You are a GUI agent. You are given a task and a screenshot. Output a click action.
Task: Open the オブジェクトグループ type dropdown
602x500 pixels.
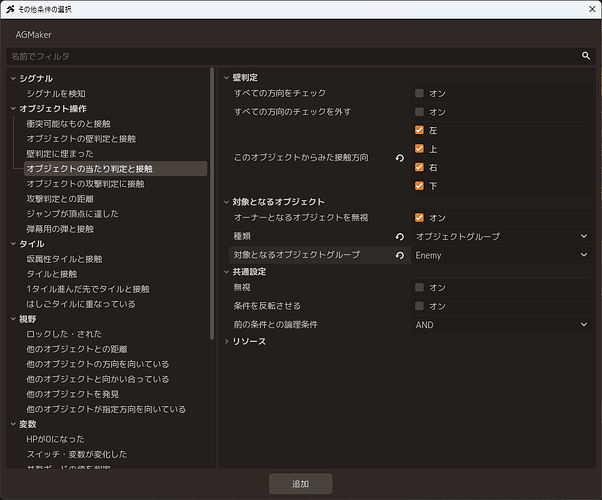pos(501,236)
